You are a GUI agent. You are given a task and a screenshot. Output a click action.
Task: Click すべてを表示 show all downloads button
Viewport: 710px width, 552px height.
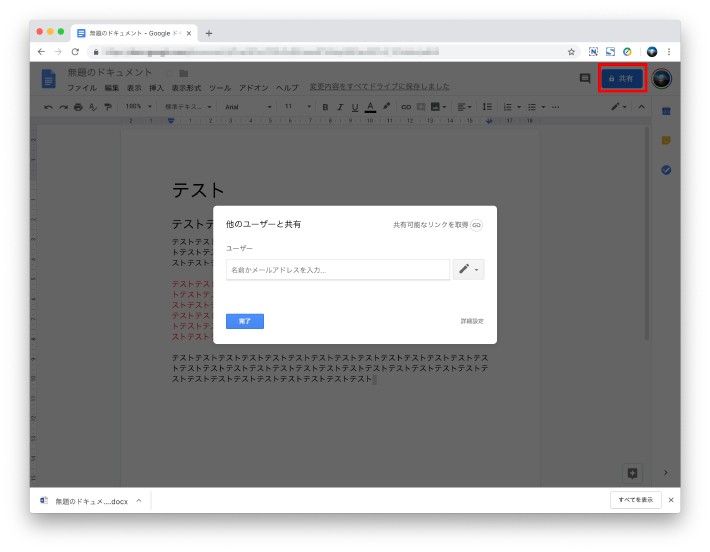[636, 500]
